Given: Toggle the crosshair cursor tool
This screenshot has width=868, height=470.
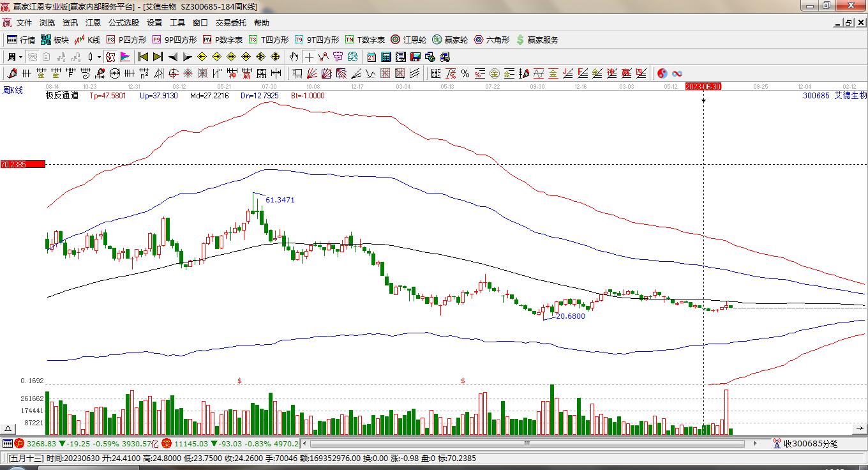Looking at the screenshot, I should 309,57.
